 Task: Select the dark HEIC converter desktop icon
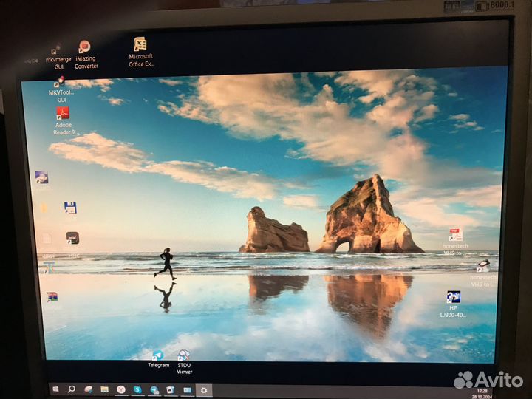click(x=72, y=238)
